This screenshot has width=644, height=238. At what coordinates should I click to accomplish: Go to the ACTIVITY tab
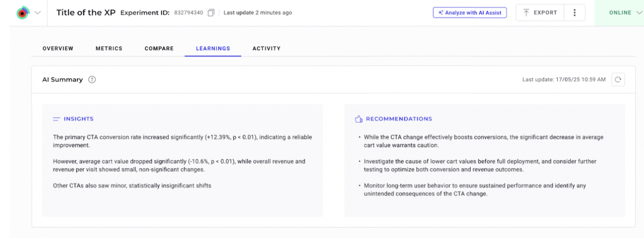pos(266,49)
